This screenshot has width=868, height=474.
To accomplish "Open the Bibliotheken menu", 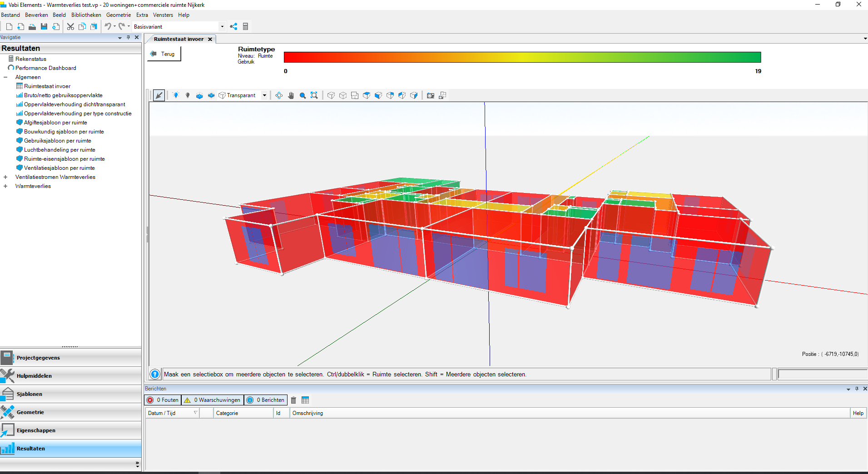I will point(86,15).
